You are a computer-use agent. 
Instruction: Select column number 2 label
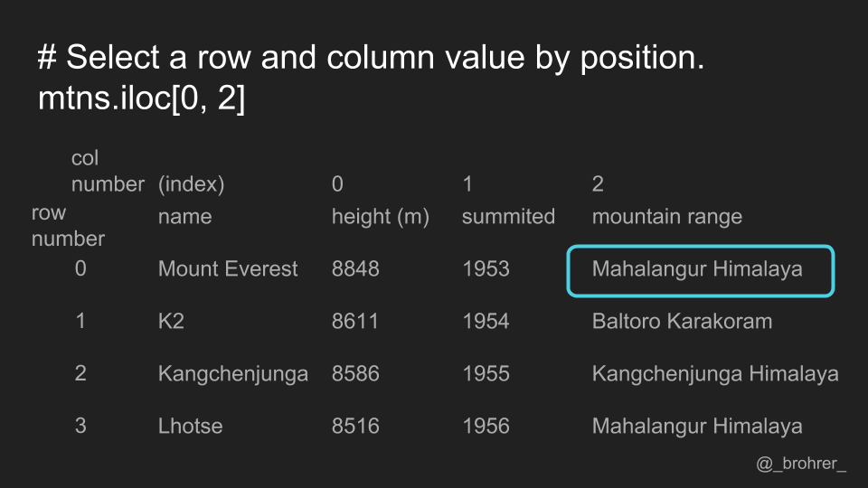coord(598,183)
